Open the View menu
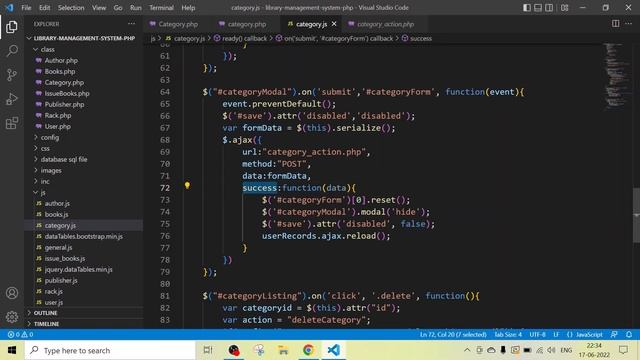 [x=99, y=7]
